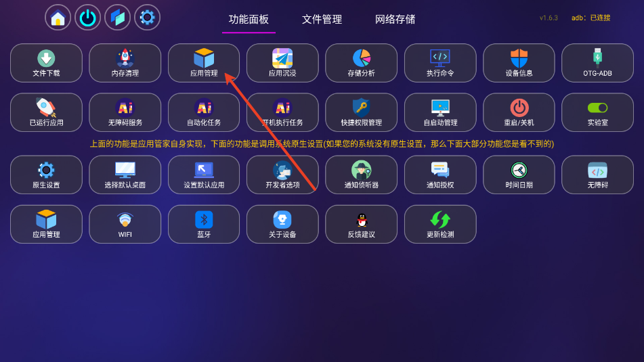Open the home icon at top left
The width and height of the screenshot is (644, 362).
58,18
